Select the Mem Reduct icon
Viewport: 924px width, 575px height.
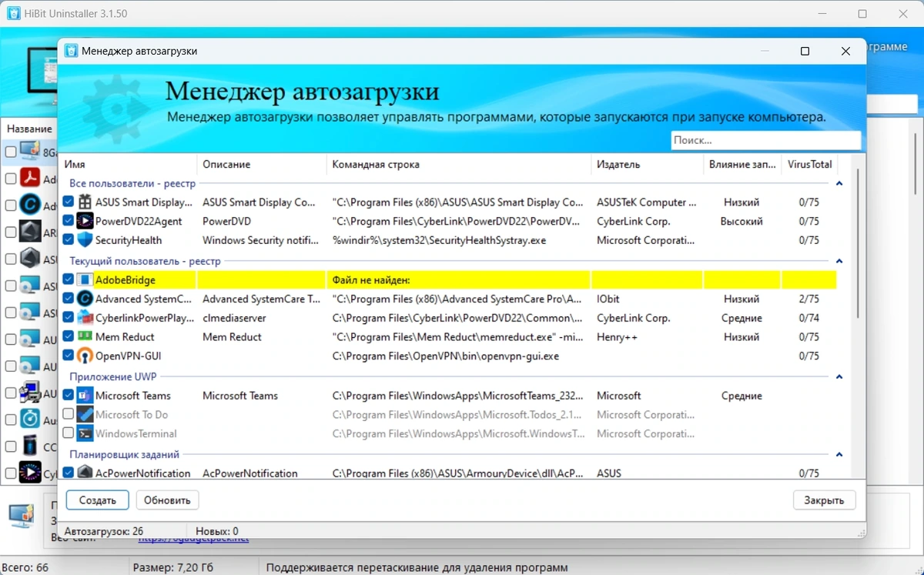(85, 336)
